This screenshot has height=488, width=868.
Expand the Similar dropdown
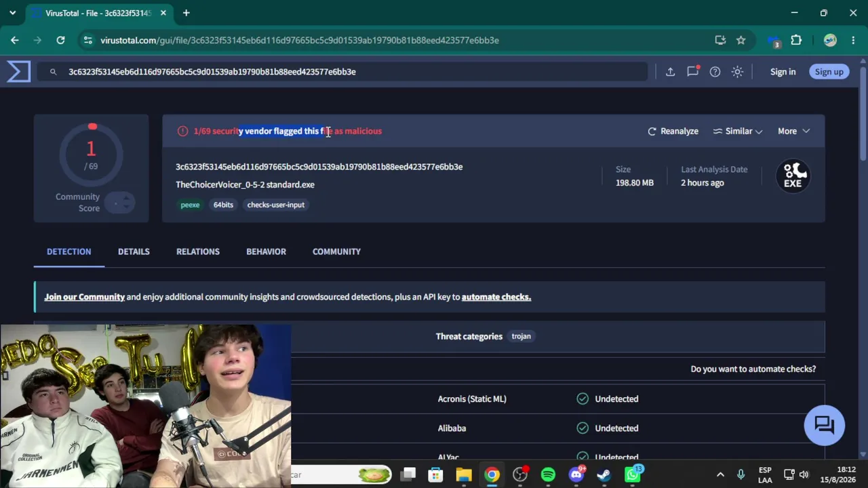[x=738, y=131]
